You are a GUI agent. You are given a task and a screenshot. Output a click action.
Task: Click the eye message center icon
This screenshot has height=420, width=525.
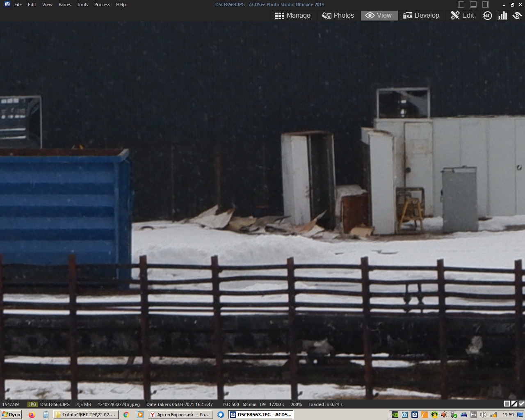click(517, 16)
